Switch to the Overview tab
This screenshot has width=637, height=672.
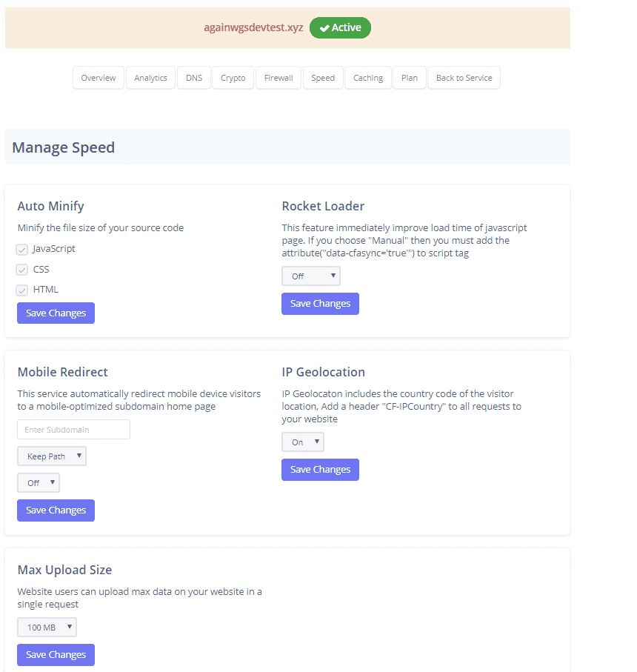(99, 78)
